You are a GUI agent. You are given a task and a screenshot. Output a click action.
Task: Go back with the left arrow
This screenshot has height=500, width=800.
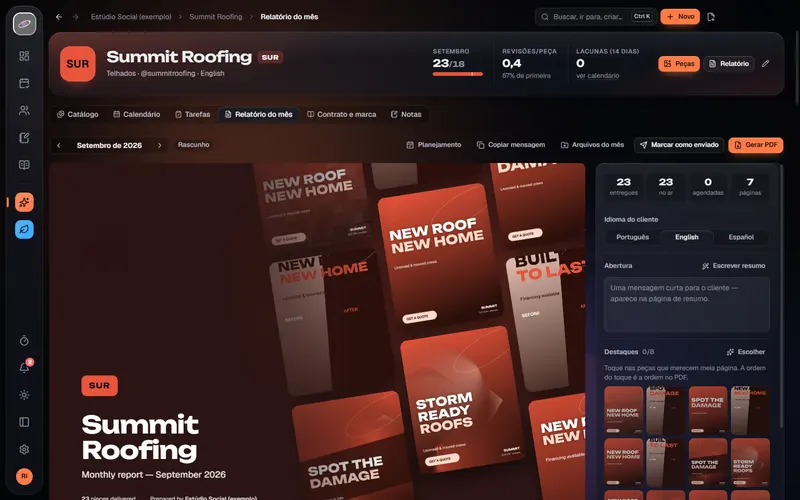[59, 17]
